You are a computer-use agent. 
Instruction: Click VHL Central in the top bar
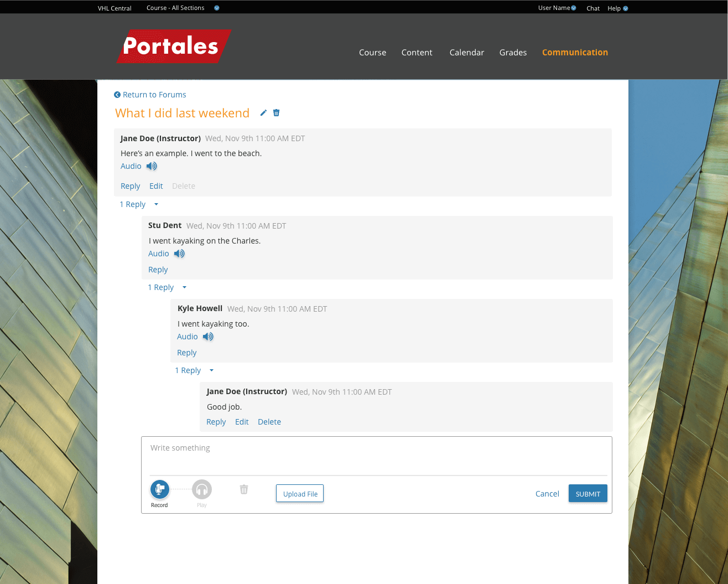[x=115, y=8]
